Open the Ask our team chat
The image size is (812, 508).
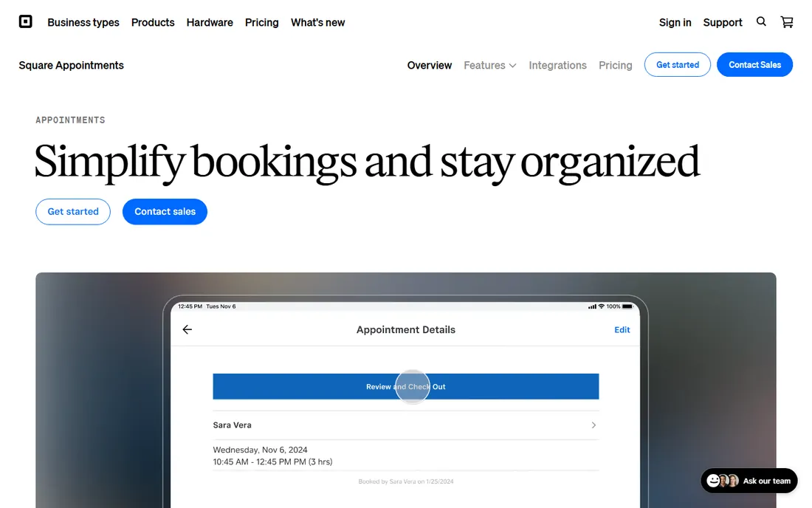pos(749,481)
